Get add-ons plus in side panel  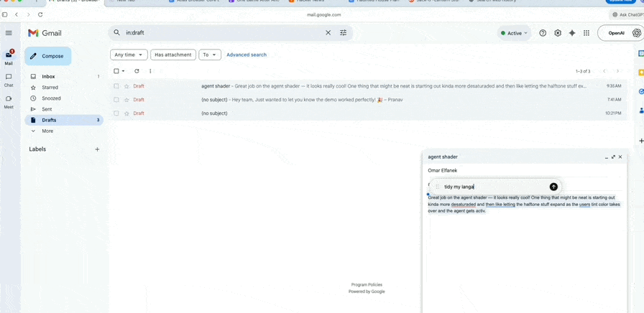click(641, 141)
